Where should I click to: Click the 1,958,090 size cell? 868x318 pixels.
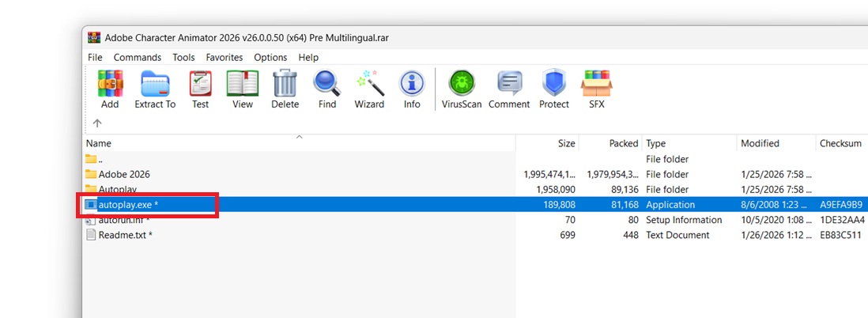557,190
